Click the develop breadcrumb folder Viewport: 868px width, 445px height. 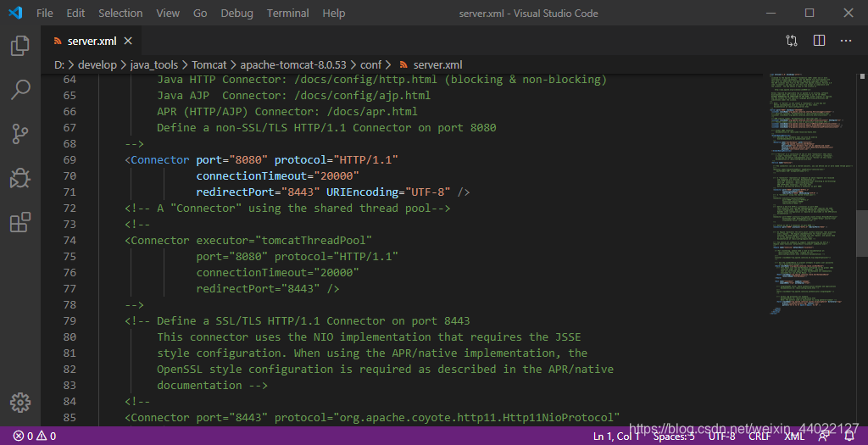[x=97, y=64]
